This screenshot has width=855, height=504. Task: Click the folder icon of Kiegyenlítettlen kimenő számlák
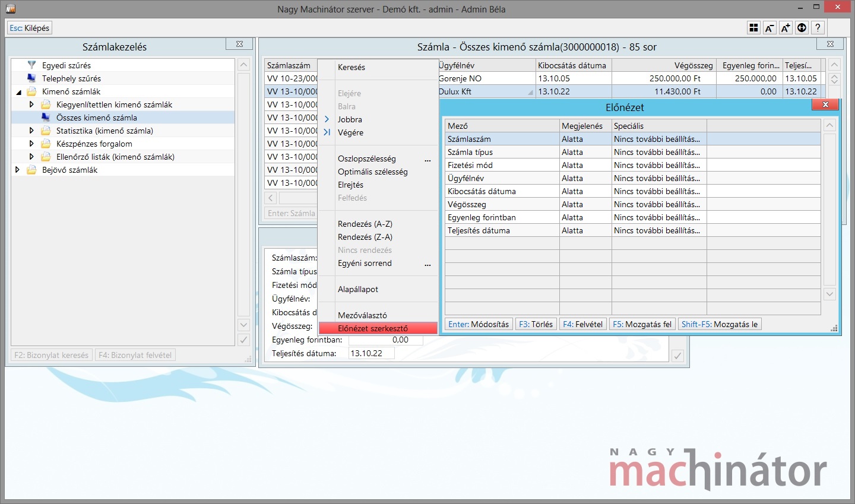46,104
